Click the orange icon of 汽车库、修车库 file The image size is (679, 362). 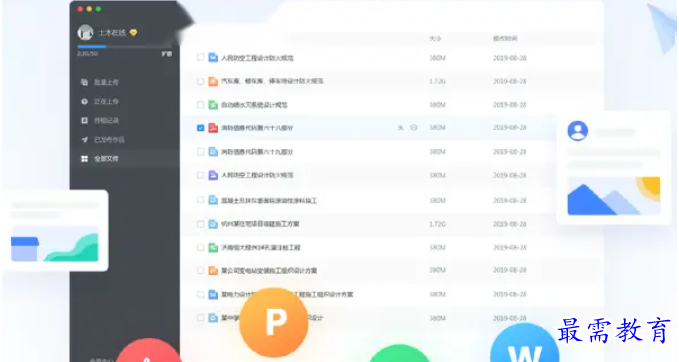coord(213,81)
